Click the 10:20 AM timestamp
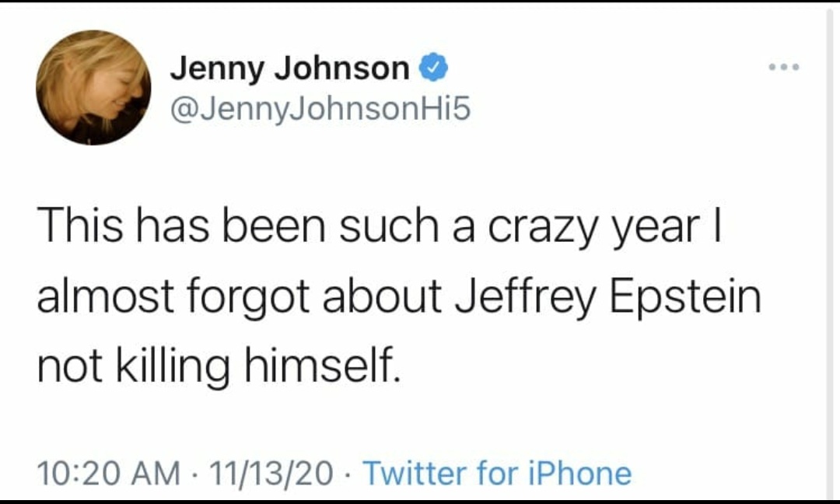 [x=108, y=472]
